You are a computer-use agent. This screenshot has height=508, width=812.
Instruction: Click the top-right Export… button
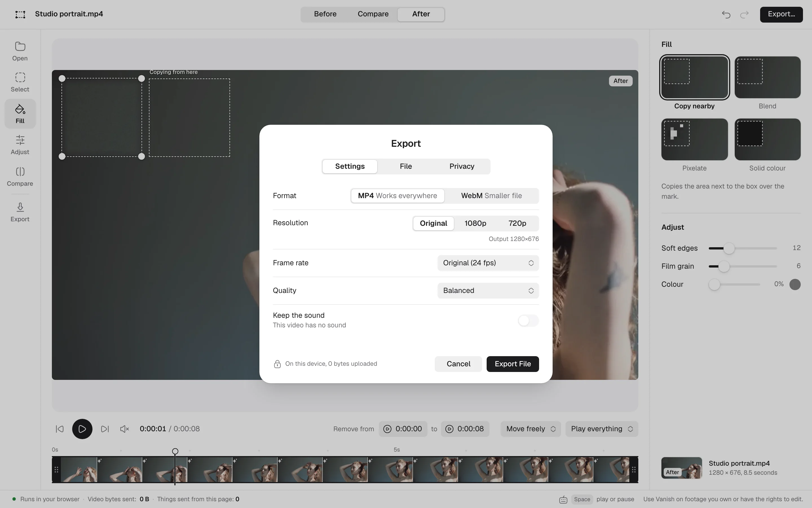coord(781,14)
